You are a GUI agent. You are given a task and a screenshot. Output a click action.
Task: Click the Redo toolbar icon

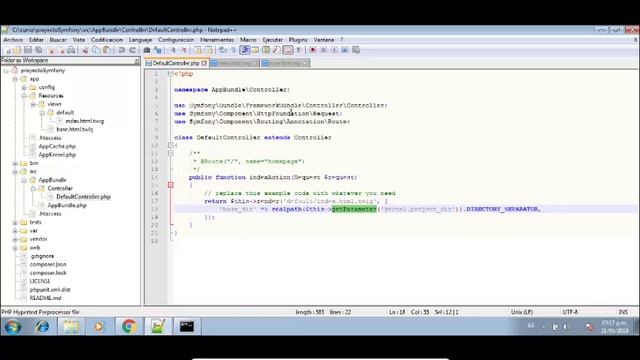pos(133,50)
